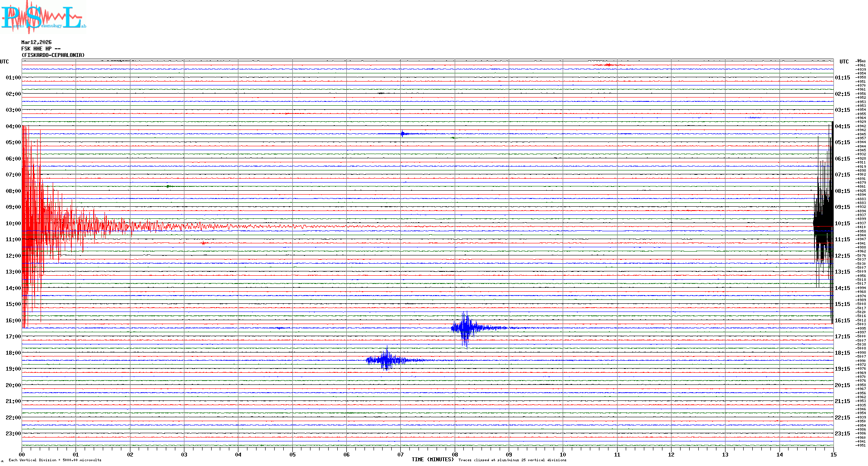
Task: Click the FSK HHE HP station label
Action: point(41,49)
